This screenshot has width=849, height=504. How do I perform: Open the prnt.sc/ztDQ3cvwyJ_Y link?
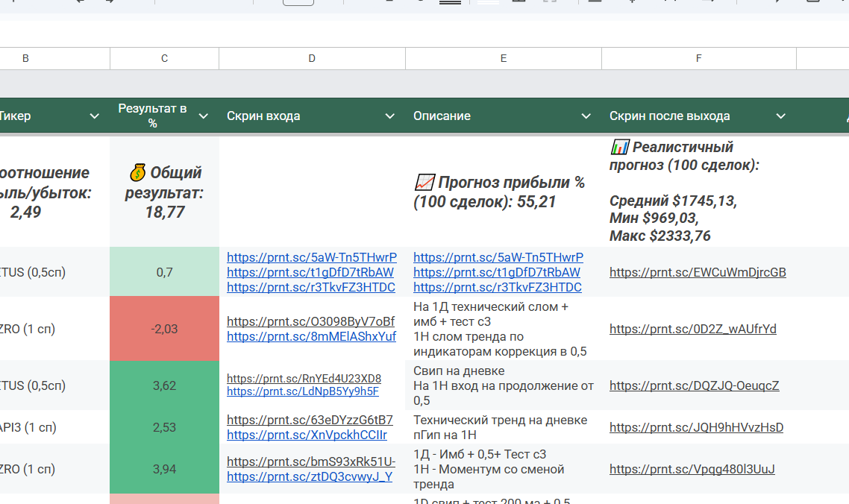310,477
